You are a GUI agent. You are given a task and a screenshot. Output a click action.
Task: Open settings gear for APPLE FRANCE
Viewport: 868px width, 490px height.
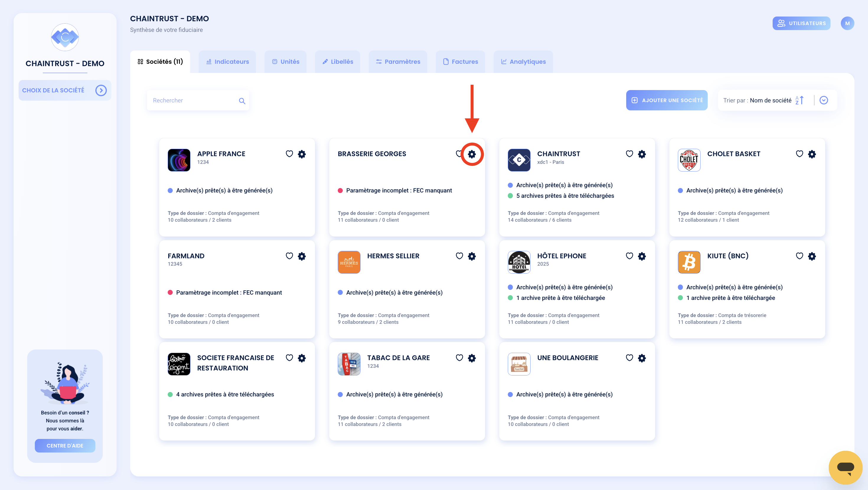[x=302, y=154]
